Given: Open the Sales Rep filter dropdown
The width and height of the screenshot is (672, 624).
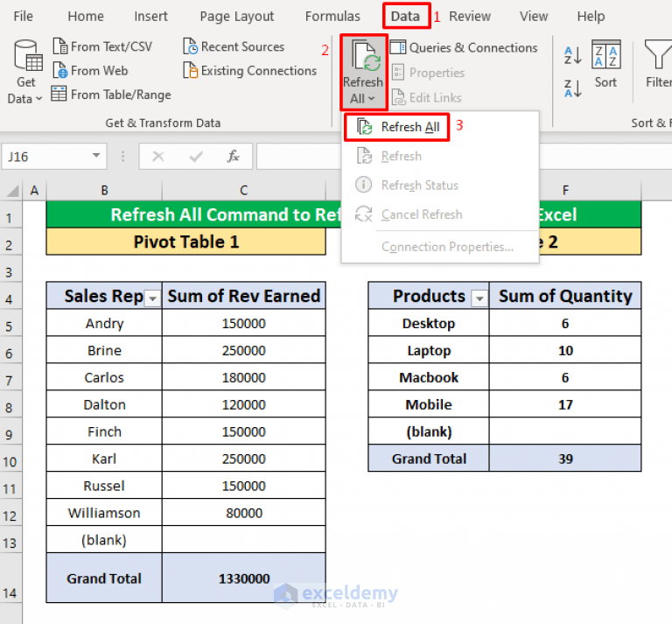Looking at the screenshot, I should tap(152, 298).
